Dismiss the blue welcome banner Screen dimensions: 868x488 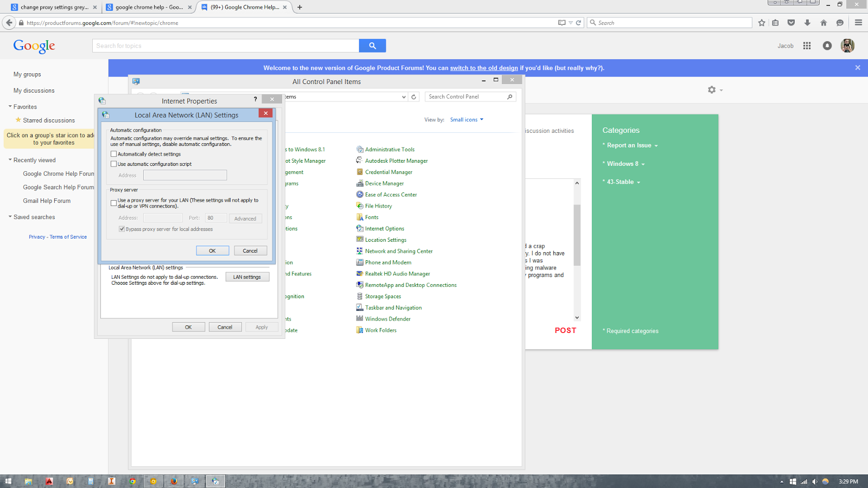[858, 68]
